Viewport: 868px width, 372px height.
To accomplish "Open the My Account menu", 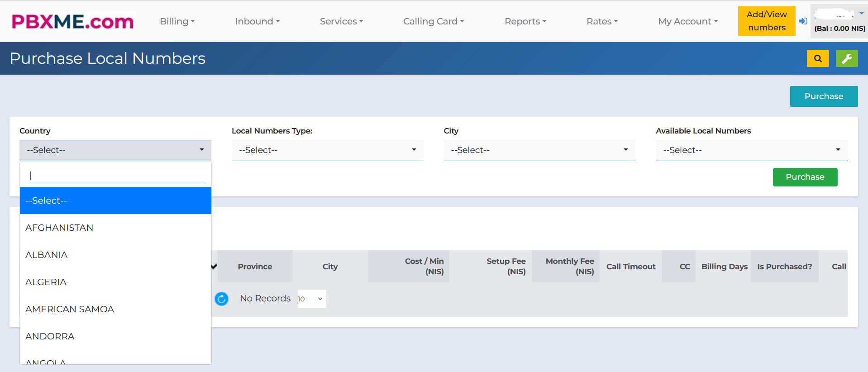I will coord(688,21).
